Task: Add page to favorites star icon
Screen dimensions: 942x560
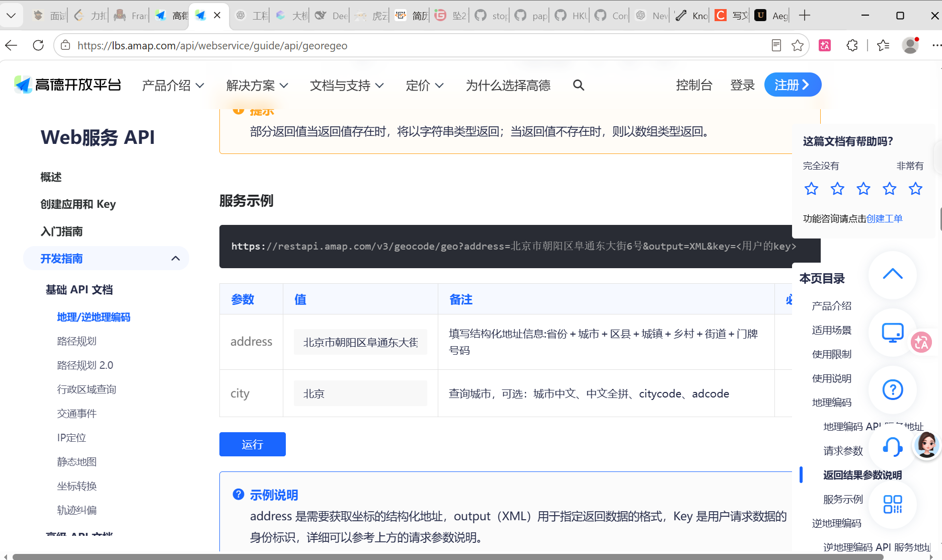Action: [798, 45]
